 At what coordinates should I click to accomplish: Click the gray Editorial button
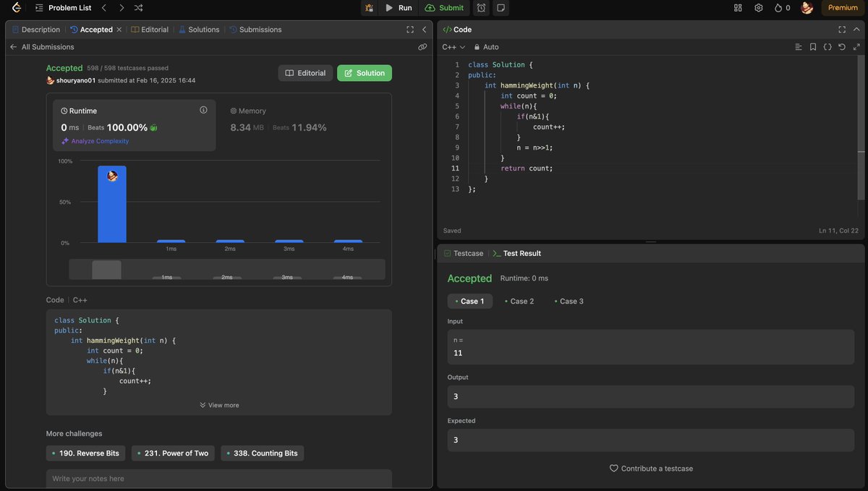[x=305, y=73]
